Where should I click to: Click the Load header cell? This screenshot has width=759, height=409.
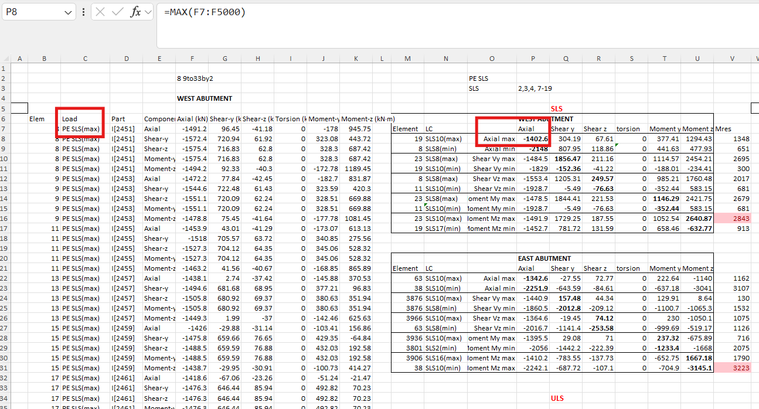coord(70,119)
